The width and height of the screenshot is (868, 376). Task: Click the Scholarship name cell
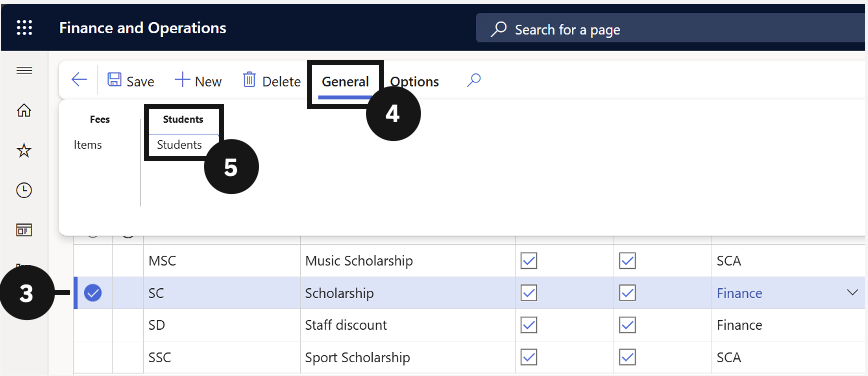pyautogui.click(x=408, y=293)
